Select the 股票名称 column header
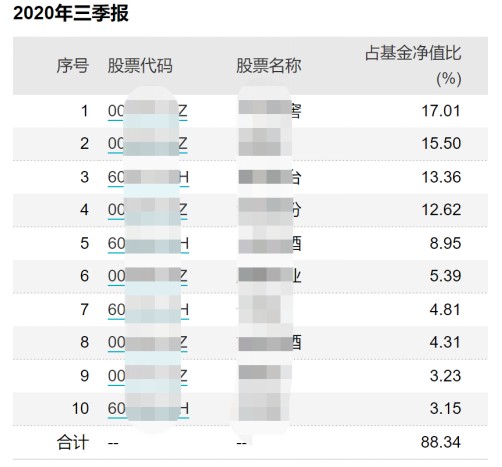The image size is (502, 467). tap(269, 65)
